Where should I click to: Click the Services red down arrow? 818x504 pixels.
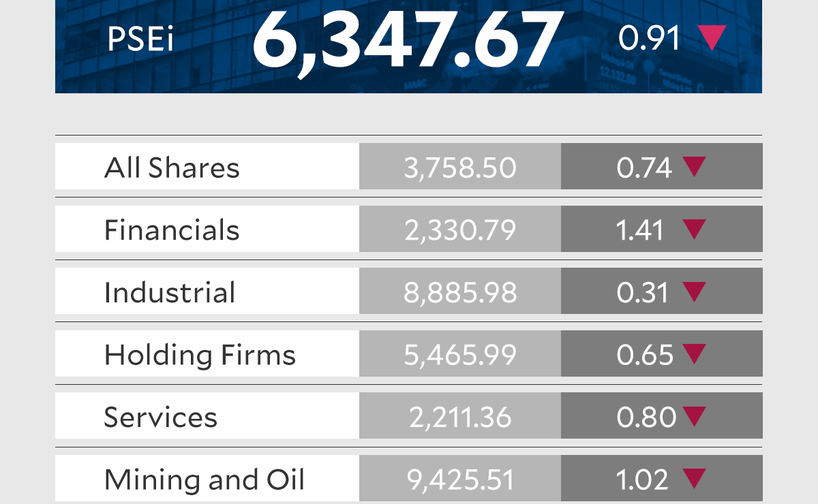click(694, 416)
